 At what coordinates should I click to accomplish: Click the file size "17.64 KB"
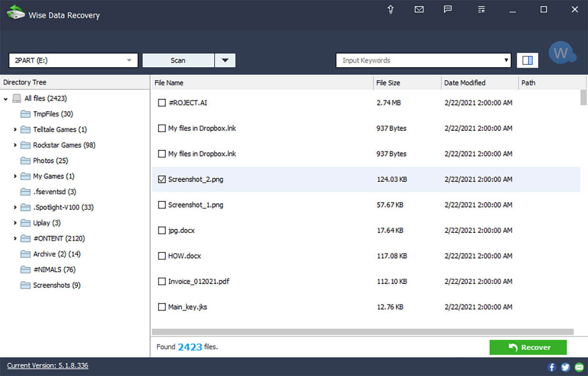(390, 230)
